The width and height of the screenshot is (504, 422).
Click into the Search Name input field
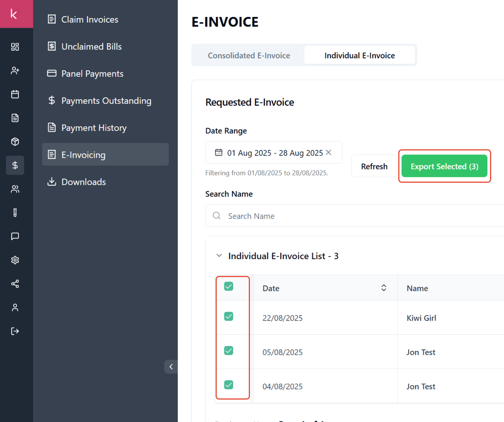tap(355, 216)
